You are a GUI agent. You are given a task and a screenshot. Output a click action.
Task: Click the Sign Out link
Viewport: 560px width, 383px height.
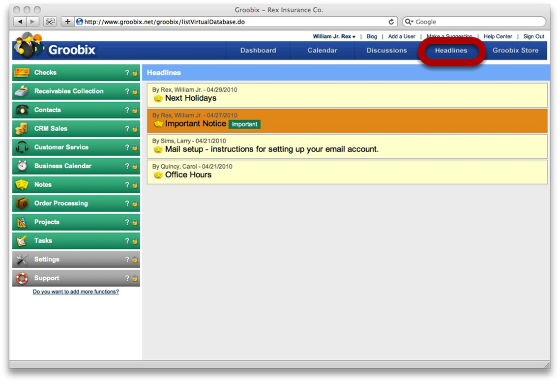(x=534, y=36)
